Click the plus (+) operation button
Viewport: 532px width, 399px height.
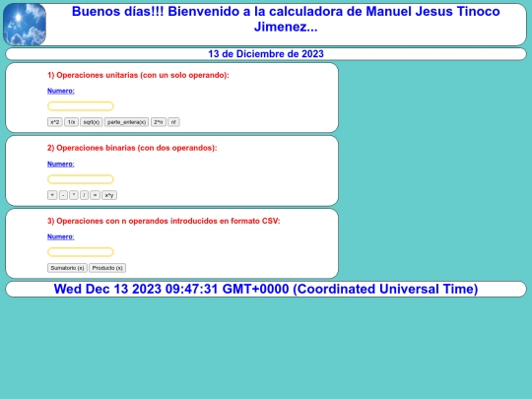coord(52,195)
